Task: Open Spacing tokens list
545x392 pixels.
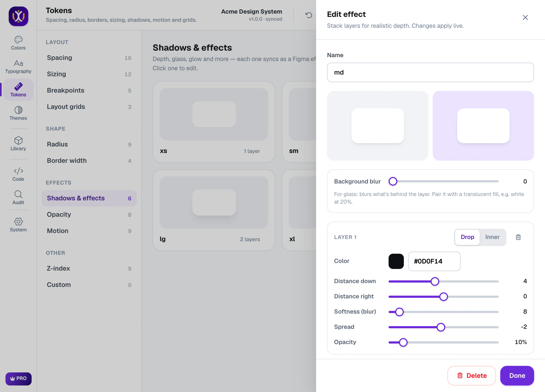Action: pyautogui.click(x=89, y=58)
